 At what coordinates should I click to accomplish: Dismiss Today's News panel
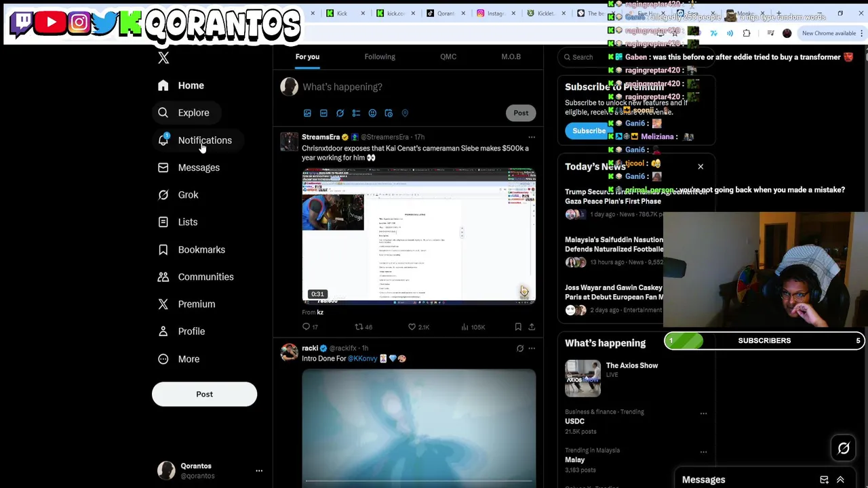[x=701, y=167]
